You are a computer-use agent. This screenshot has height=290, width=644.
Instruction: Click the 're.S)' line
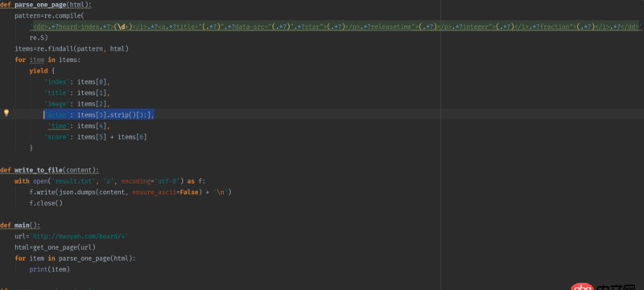tap(39, 38)
